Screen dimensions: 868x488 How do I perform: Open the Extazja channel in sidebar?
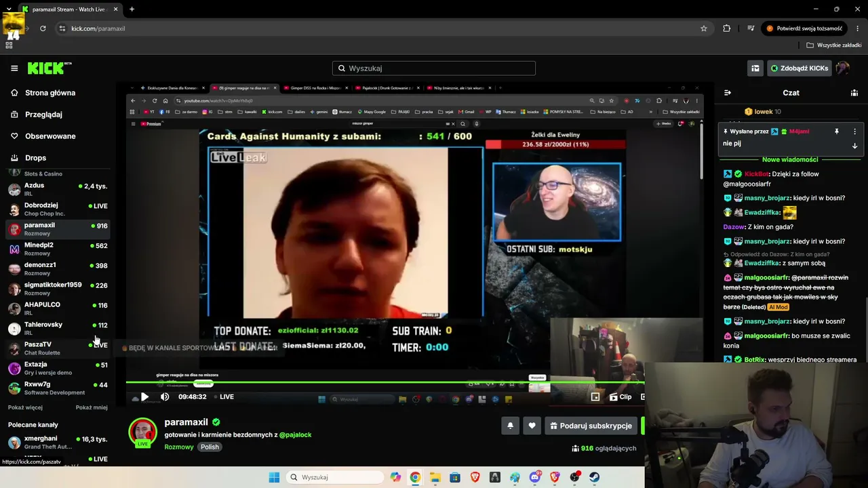click(58, 368)
